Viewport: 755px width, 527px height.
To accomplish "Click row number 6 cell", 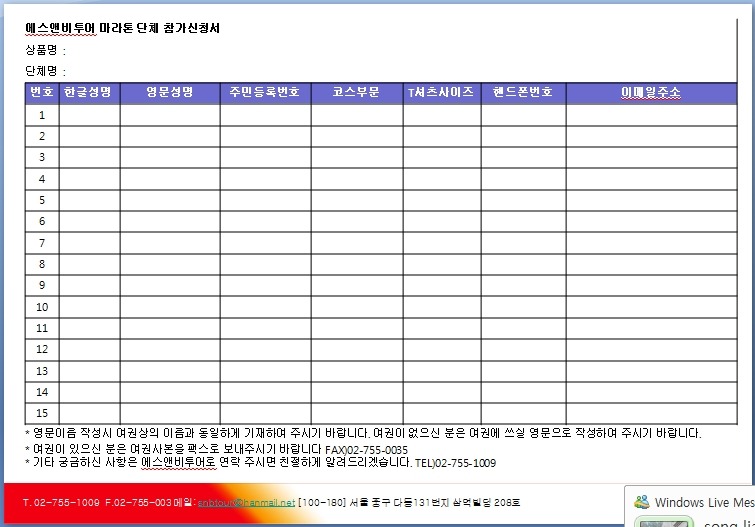I will pyautogui.click(x=42, y=222).
